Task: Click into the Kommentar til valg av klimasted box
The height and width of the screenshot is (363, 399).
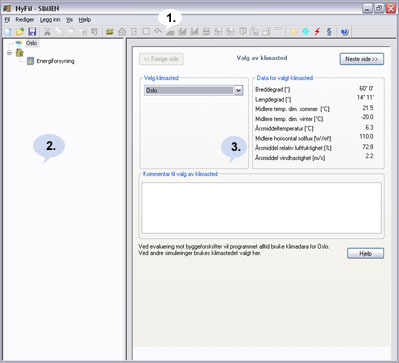Action: (x=261, y=208)
